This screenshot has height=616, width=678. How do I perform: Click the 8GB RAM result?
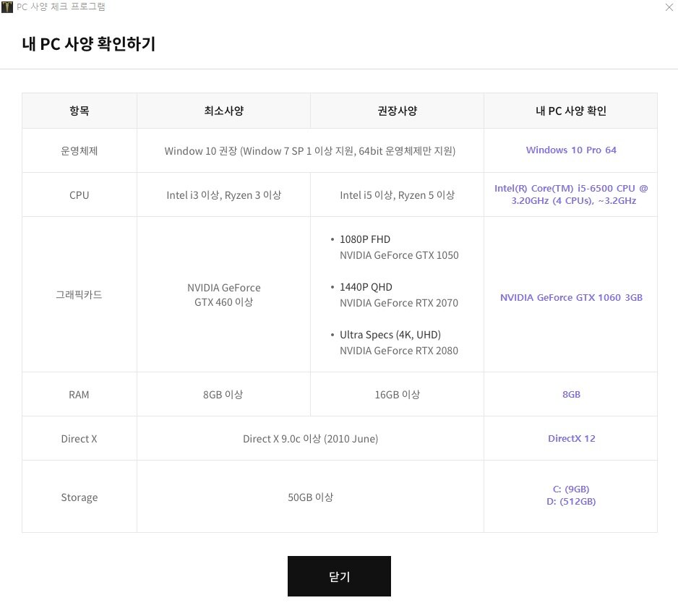click(x=571, y=394)
